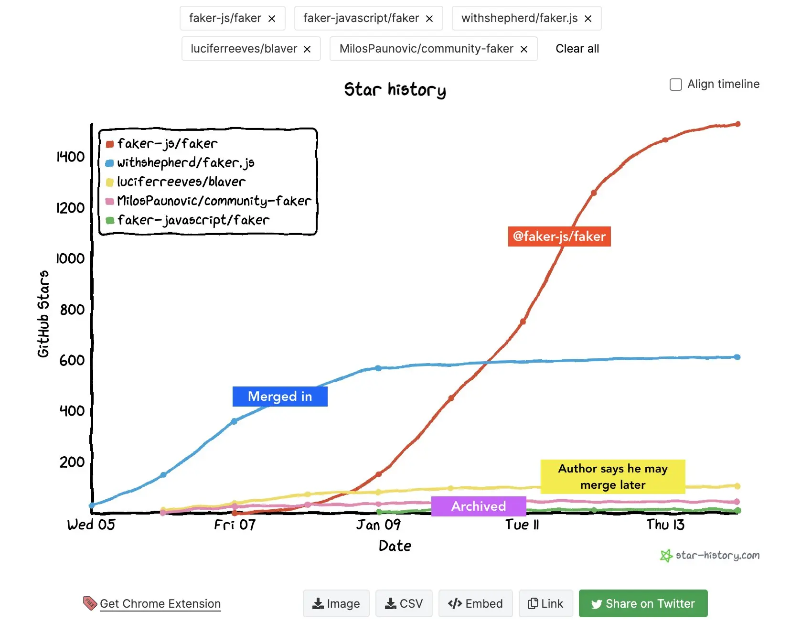Remove luciferreeves/blaver tag via x icon
Screen dimensions: 812x644
(x=307, y=49)
